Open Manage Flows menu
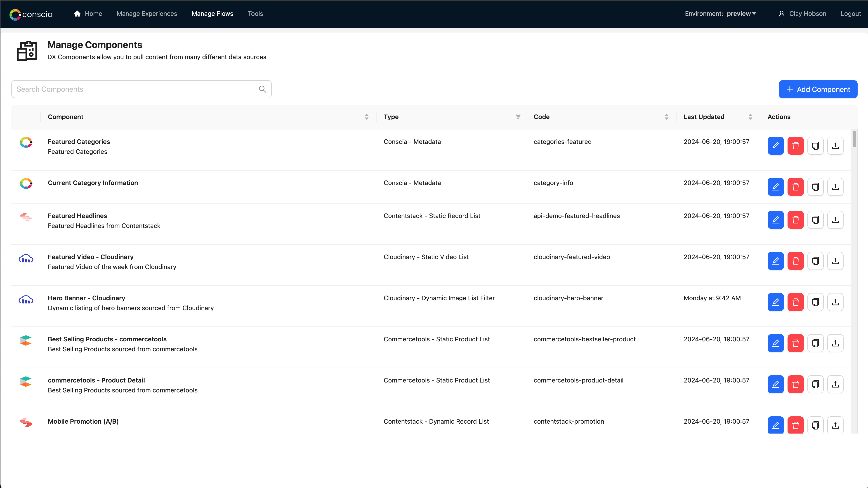 pyautogui.click(x=212, y=14)
